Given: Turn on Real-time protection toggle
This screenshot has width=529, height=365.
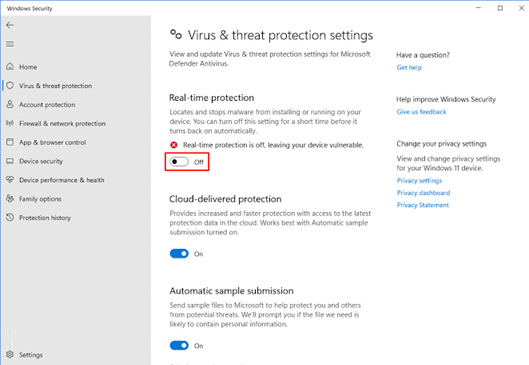Looking at the screenshot, I should pos(179,162).
